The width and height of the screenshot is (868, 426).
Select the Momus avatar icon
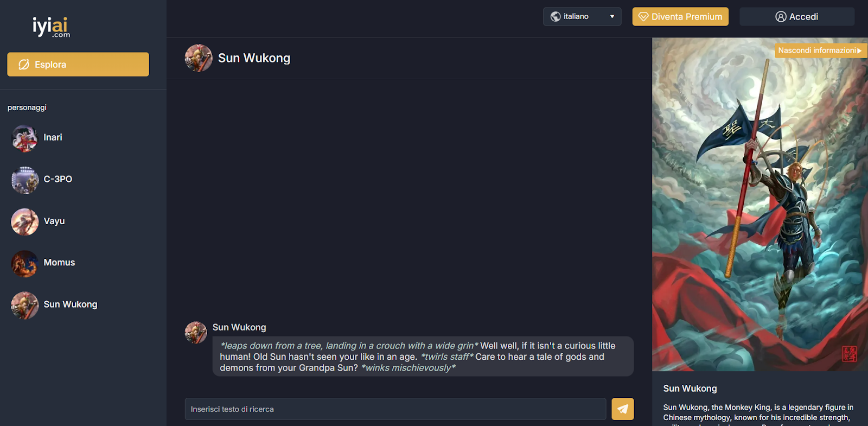pyautogui.click(x=25, y=263)
